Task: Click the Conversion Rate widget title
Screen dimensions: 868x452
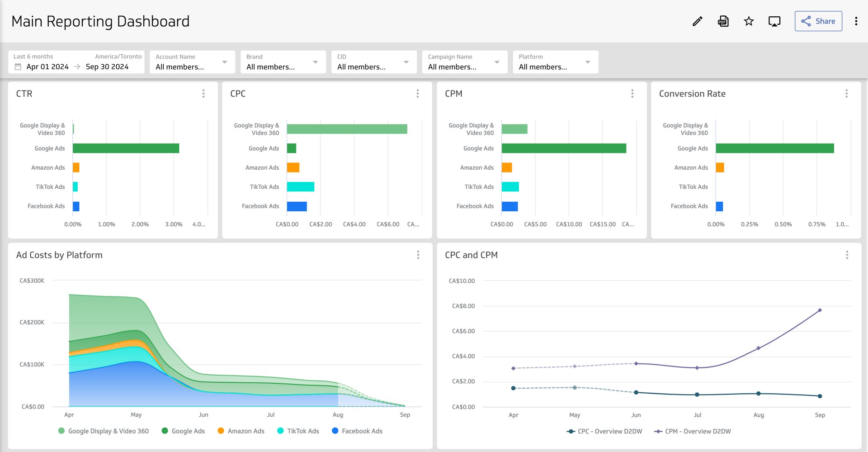Action: coord(692,94)
